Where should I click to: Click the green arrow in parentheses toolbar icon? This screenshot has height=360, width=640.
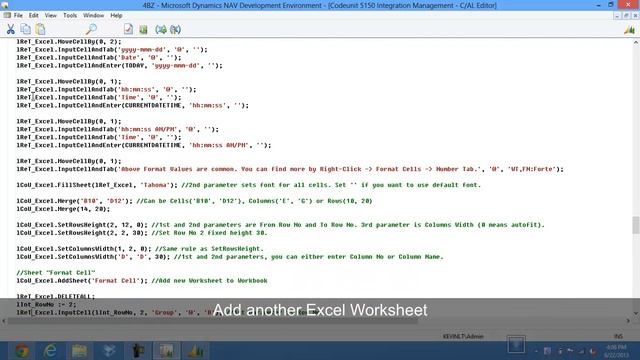(161, 29)
